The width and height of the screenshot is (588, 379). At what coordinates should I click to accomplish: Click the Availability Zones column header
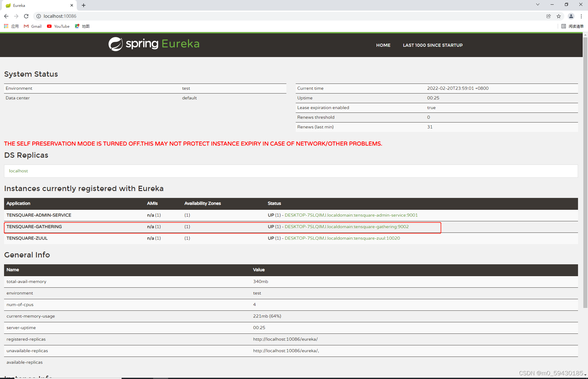(202, 203)
